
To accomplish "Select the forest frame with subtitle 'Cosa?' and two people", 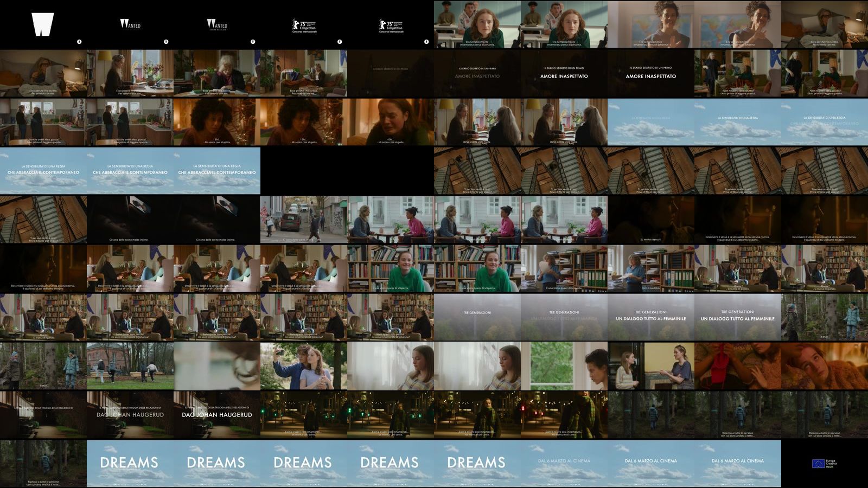I will (x=43, y=366).
